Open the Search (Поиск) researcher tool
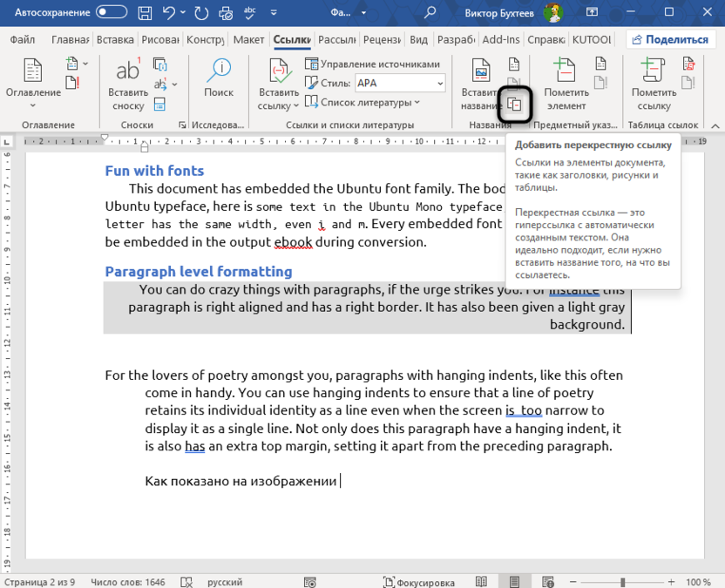This screenshot has height=588, width=725. click(x=219, y=84)
